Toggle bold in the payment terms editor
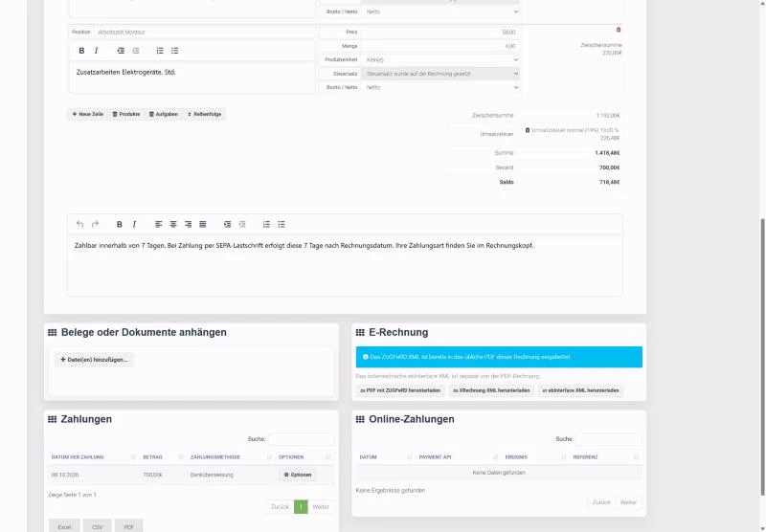766x532 pixels. 119,224
